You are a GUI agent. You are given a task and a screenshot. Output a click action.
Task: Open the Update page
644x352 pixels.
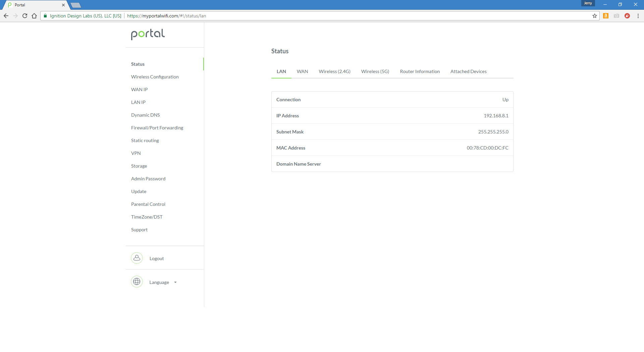pos(139,191)
